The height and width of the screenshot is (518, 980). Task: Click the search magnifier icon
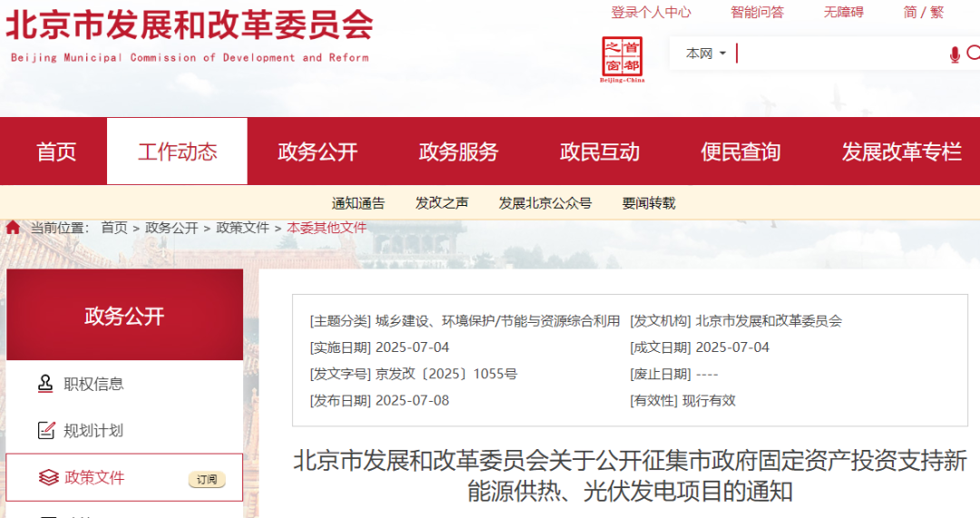point(973,54)
